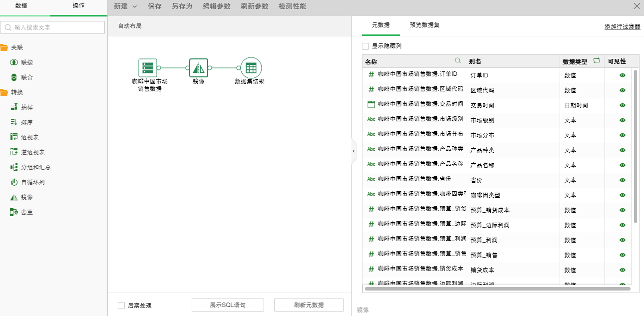Screen dimensions: 644x316
Task: Click the search icon in 名称 column header
Action: (x=458, y=60)
